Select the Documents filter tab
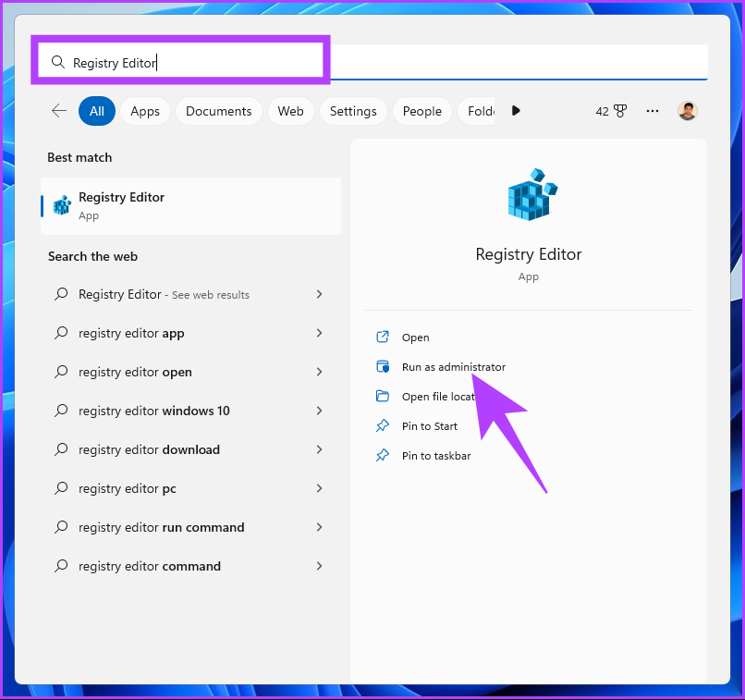Viewport: 745px width, 700px height. (x=218, y=111)
